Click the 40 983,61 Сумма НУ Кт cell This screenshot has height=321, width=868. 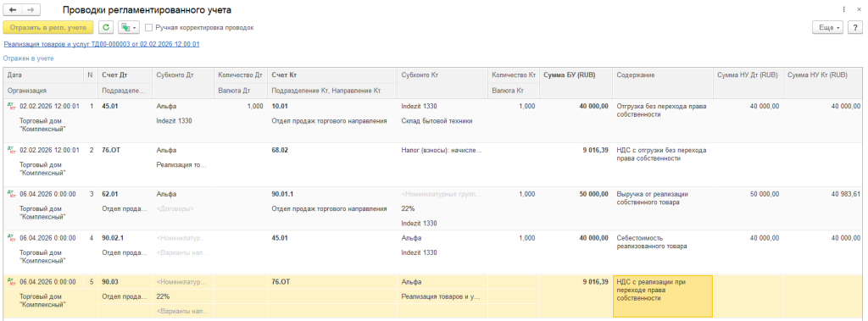click(846, 194)
